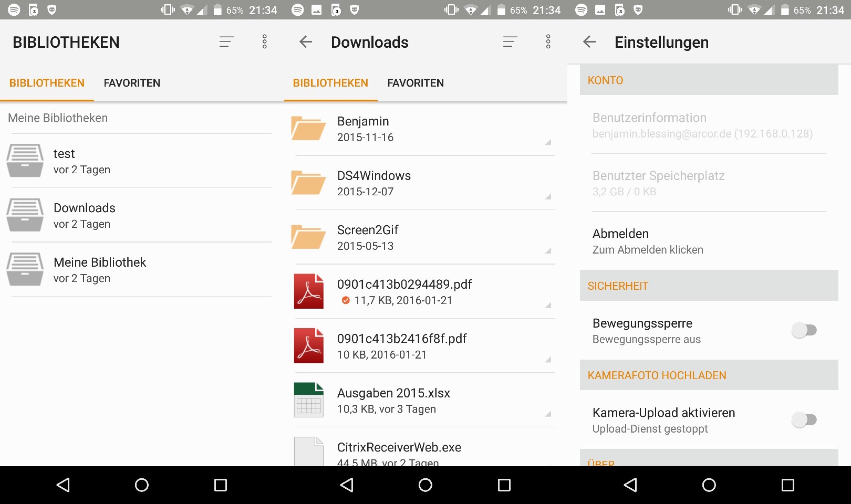
Task: Select Favoriten tab in Downloads screen
Action: 416,83
